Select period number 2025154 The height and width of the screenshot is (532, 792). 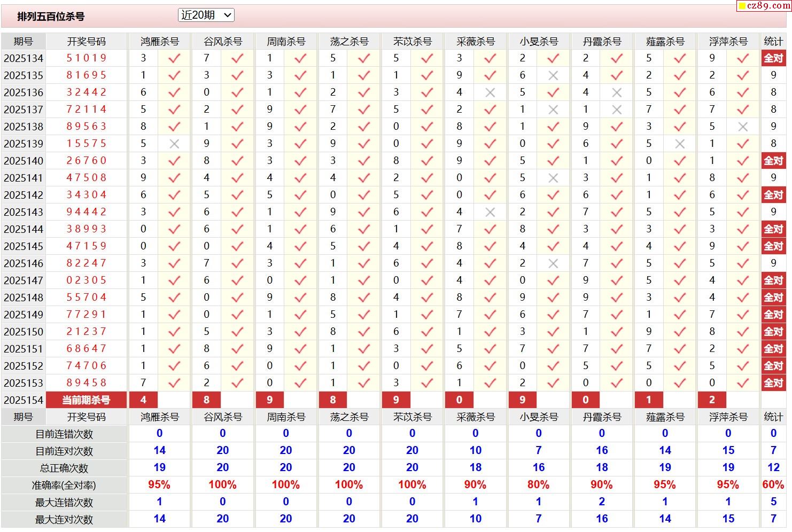pyautogui.click(x=24, y=400)
